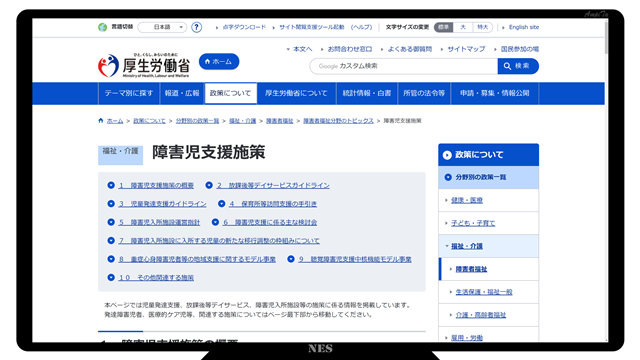This screenshot has height=360, width=640.
Task: Open sidebar 介護・高齢者福祉 link
Action: [481, 315]
